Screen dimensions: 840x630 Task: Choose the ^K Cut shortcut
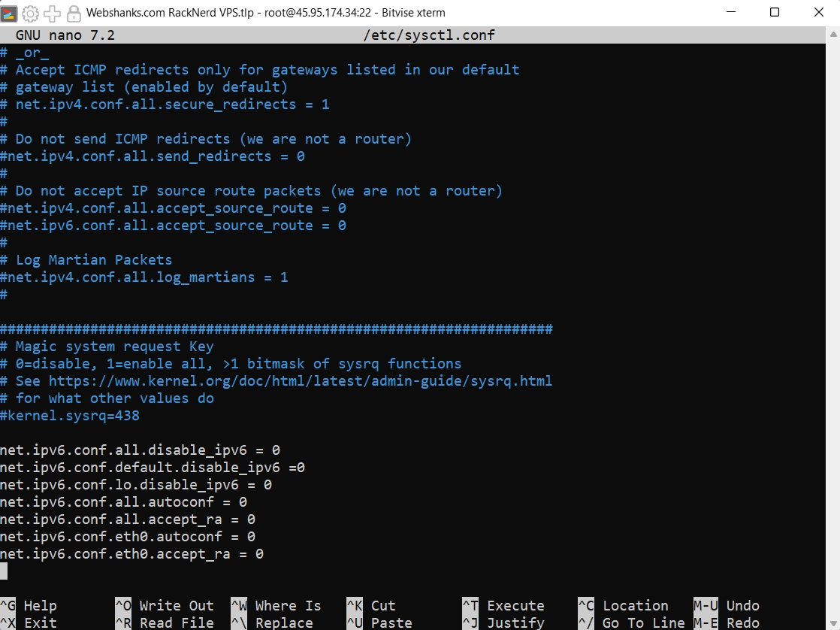371,605
